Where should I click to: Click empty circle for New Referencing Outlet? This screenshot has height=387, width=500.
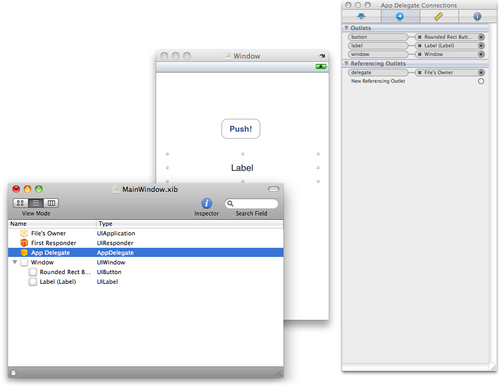click(x=481, y=81)
